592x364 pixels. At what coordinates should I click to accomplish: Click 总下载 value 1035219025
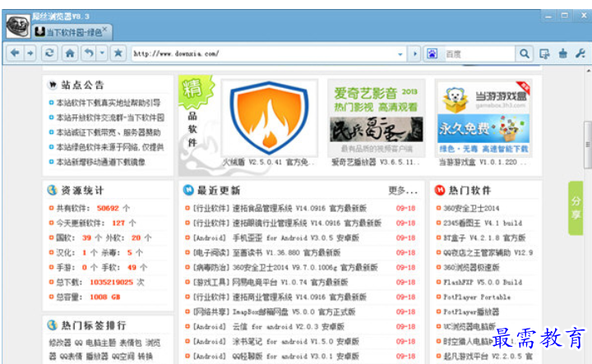111,282
